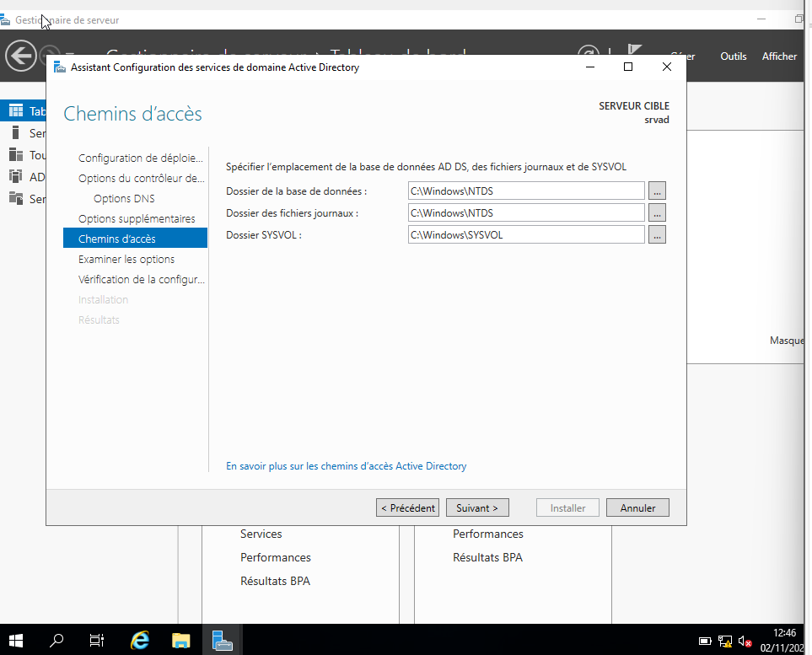Browse for the database folder location
Viewport: 812px width, 655px height.
click(658, 191)
